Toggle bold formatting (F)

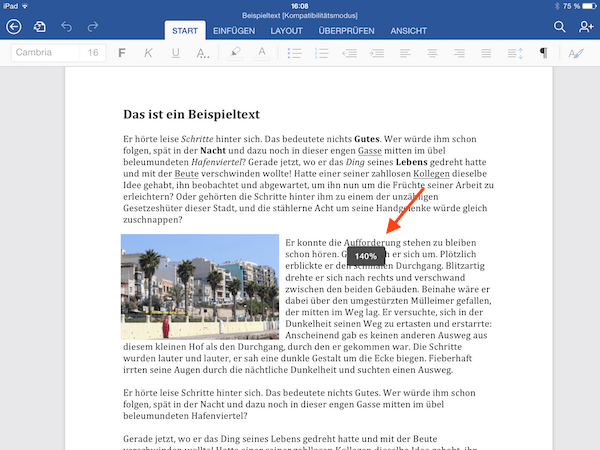pyautogui.click(x=122, y=52)
